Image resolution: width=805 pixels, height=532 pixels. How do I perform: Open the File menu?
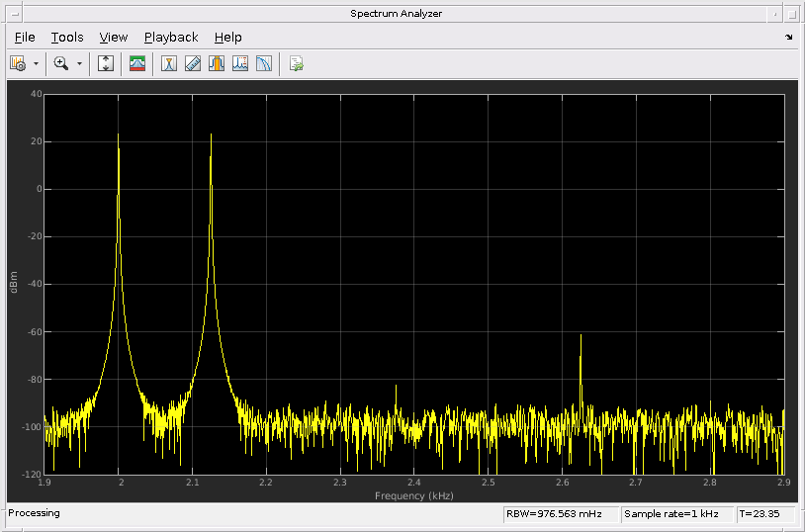tap(25, 38)
